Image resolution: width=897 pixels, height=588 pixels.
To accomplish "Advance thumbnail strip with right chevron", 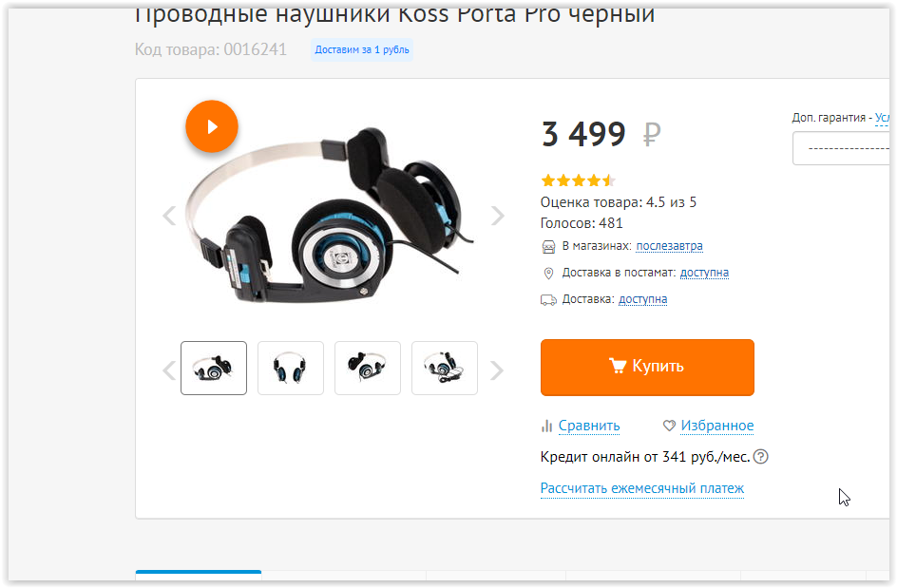I will pyautogui.click(x=497, y=370).
